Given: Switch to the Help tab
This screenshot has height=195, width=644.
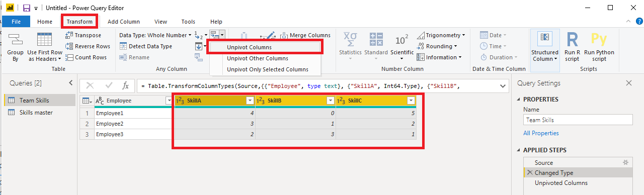Looking at the screenshot, I should click(216, 22).
